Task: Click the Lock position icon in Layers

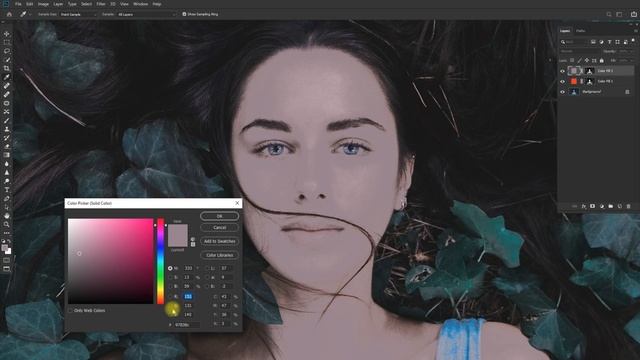Action: 587,60
